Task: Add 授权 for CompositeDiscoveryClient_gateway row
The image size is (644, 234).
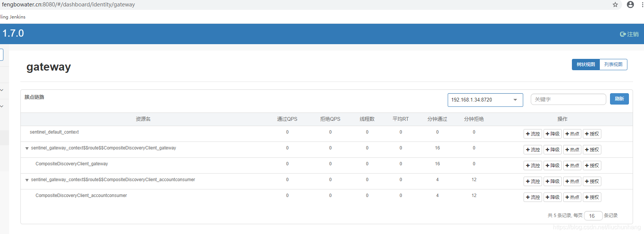Action: coord(592,166)
